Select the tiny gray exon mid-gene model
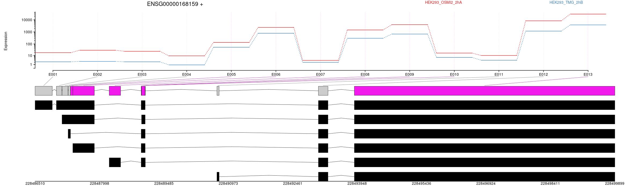 218,91
